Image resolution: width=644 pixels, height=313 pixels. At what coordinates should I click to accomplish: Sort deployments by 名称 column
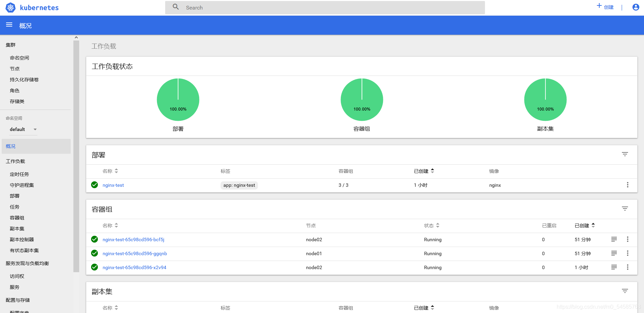coord(110,171)
